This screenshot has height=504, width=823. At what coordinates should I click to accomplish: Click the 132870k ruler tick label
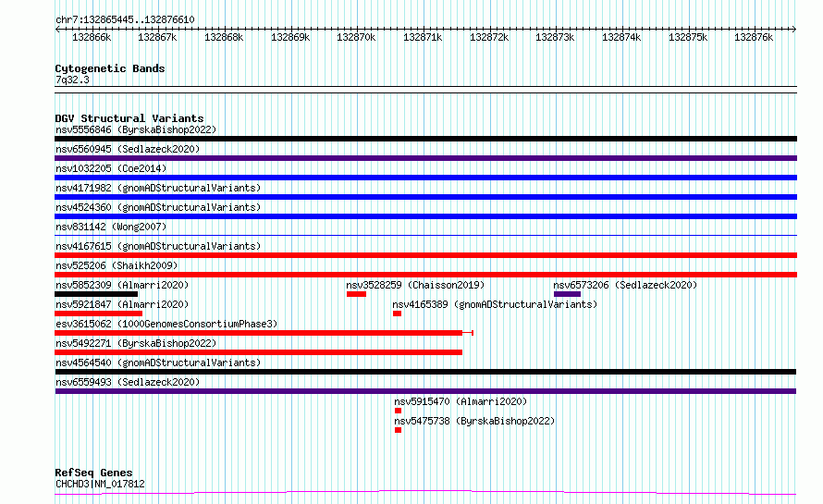(x=356, y=37)
